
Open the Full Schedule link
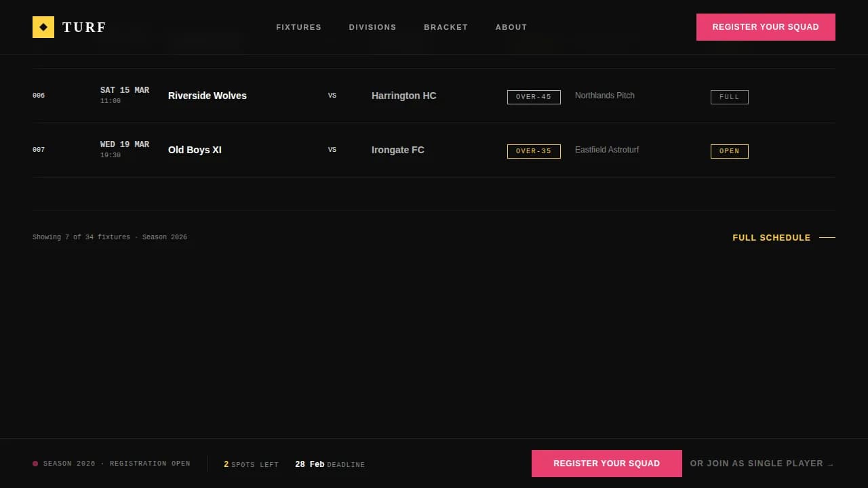click(771, 238)
